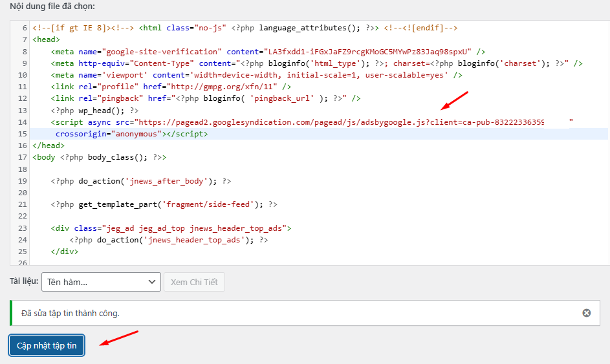Click the <head> tag on line 7
This screenshot has height=364, width=610.
47,39
